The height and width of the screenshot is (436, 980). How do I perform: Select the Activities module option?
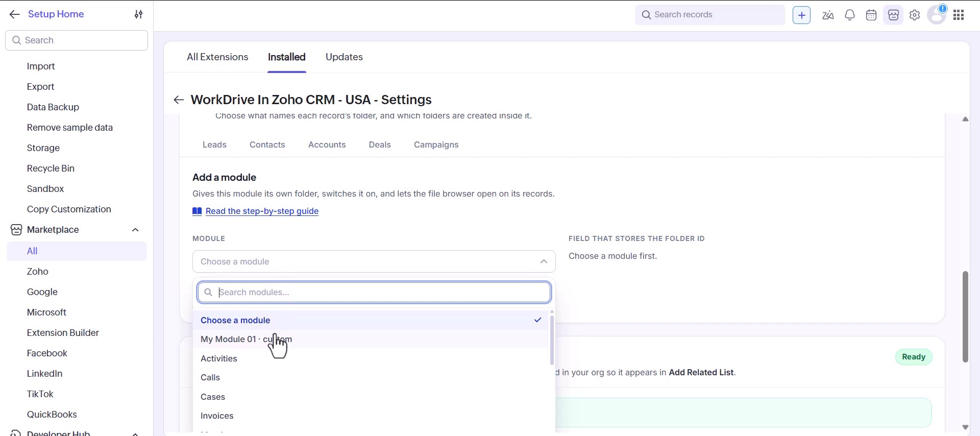click(x=371, y=358)
